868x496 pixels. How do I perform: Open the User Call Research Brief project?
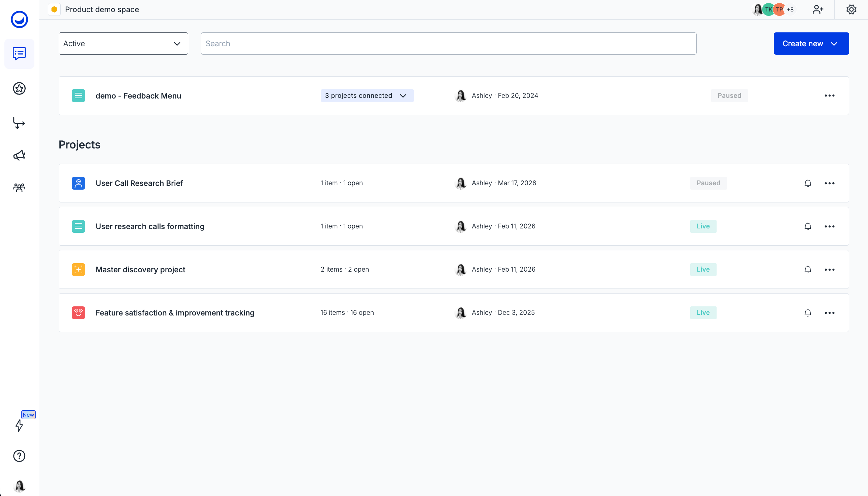(139, 183)
